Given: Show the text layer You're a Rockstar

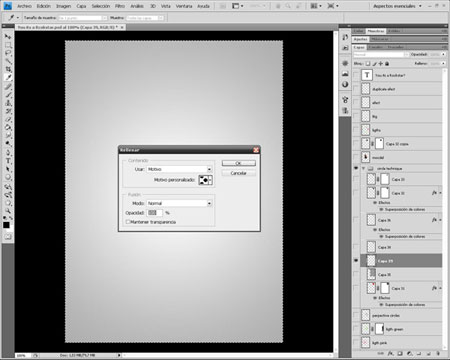Looking at the screenshot, I should coord(356,75).
